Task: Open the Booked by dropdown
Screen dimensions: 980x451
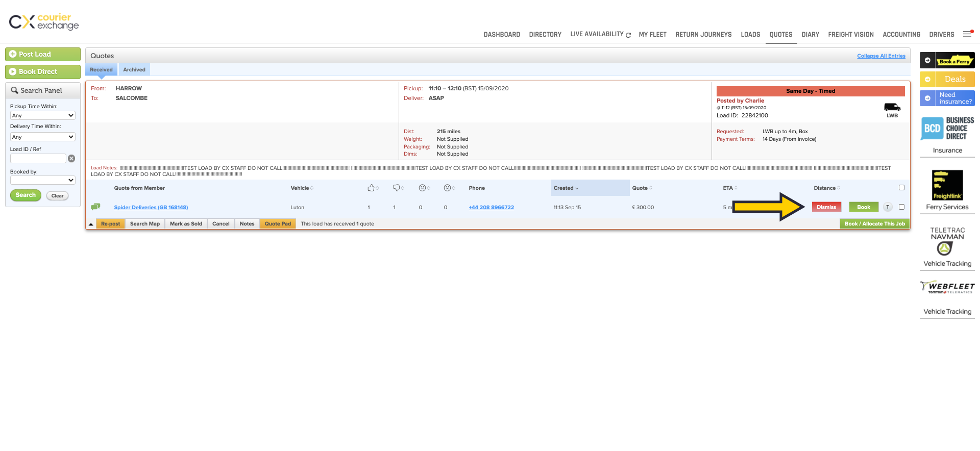Action: [43, 180]
